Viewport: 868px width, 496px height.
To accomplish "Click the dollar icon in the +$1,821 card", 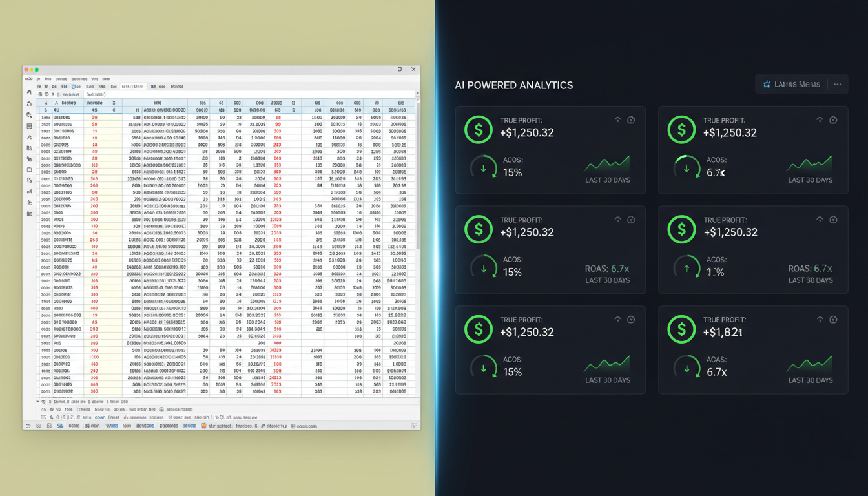I will pos(682,329).
